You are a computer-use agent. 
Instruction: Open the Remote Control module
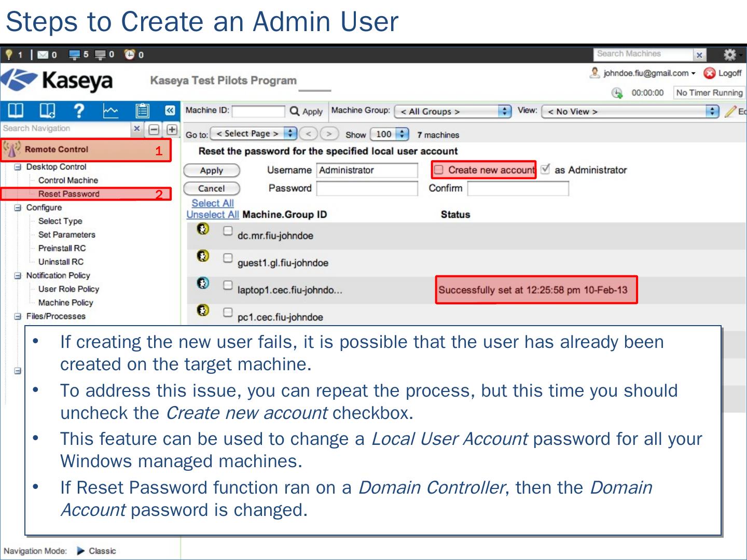click(57, 149)
